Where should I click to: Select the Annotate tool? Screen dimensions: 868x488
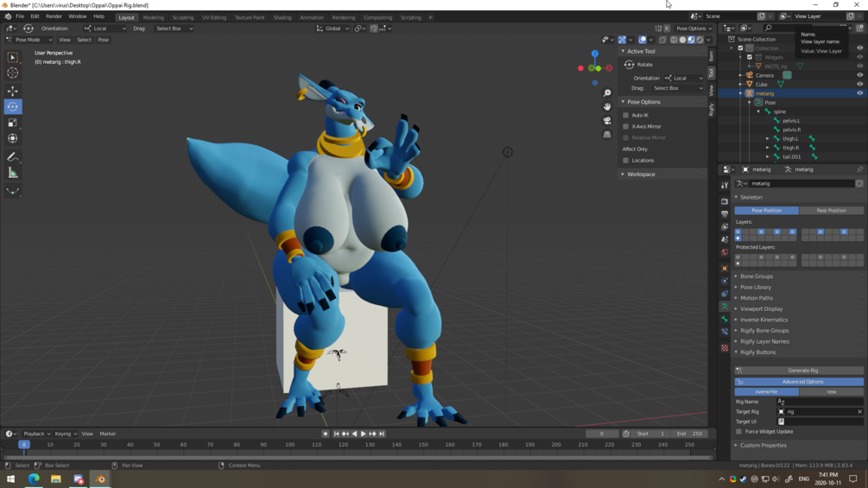point(13,158)
